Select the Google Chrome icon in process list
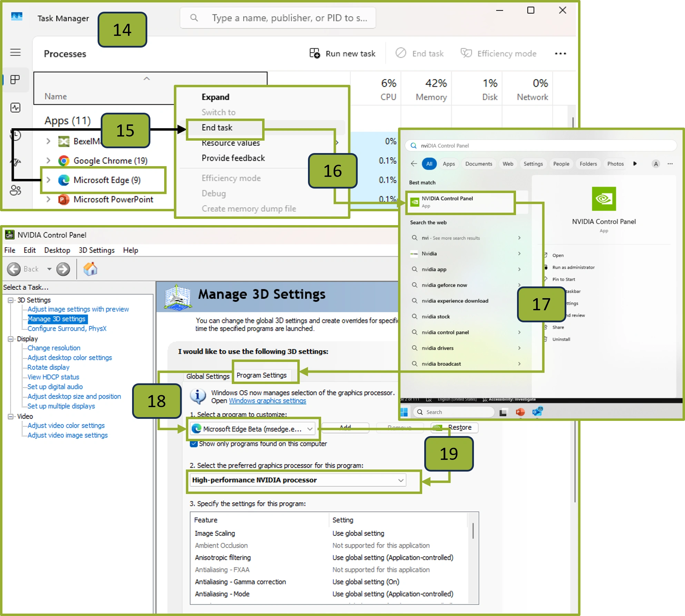This screenshot has height=616, width=685. coord(63,161)
